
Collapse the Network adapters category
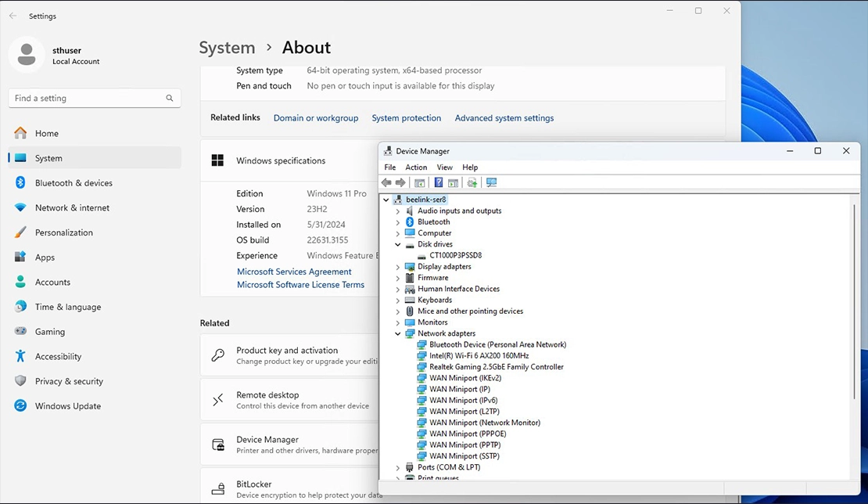[x=398, y=333]
